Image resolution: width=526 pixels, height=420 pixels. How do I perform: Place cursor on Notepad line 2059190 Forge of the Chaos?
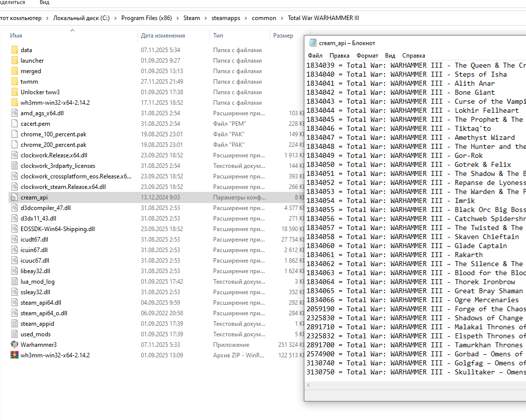tap(416, 309)
